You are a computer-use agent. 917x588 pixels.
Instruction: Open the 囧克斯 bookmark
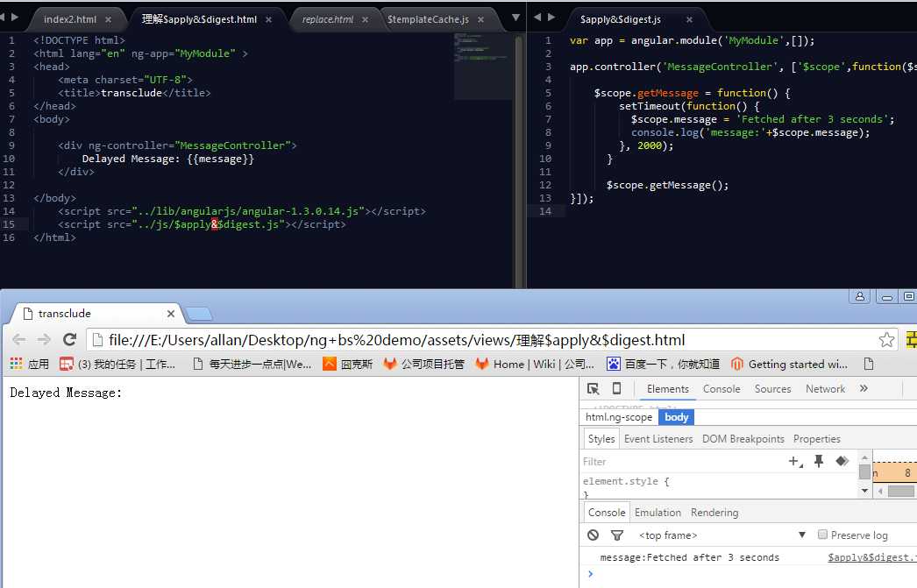[347, 365]
